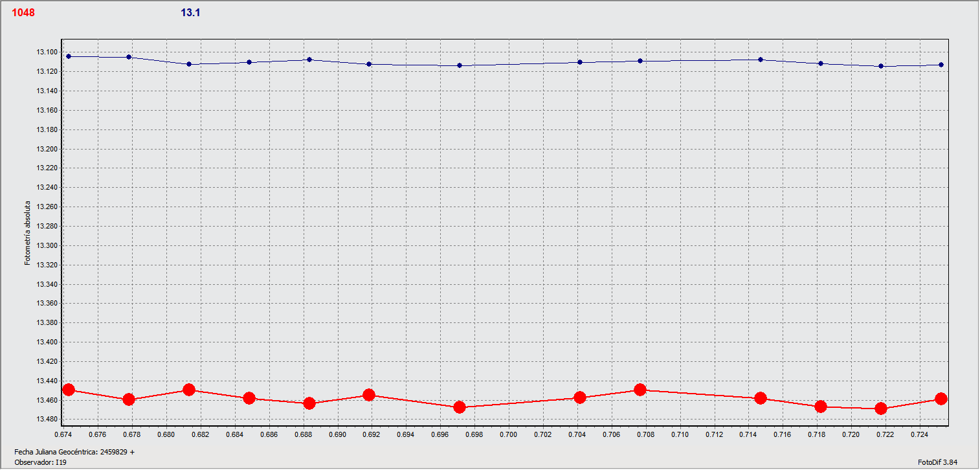Click the red data point near 0.688

(309, 403)
